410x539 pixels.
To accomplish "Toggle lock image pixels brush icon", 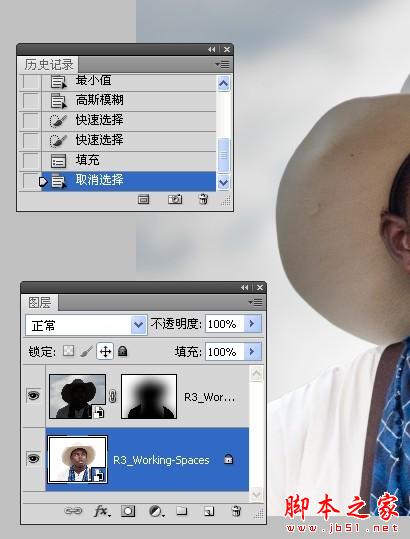I will pyautogui.click(x=86, y=351).
